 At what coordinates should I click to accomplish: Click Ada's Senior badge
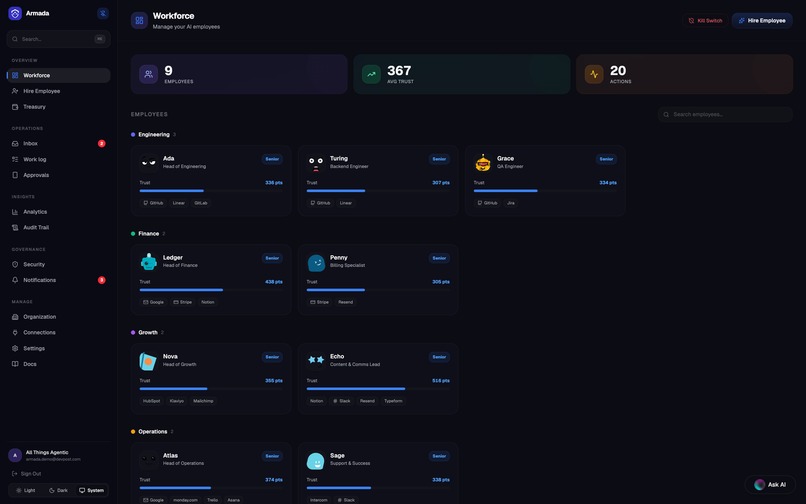pos(272,159)
